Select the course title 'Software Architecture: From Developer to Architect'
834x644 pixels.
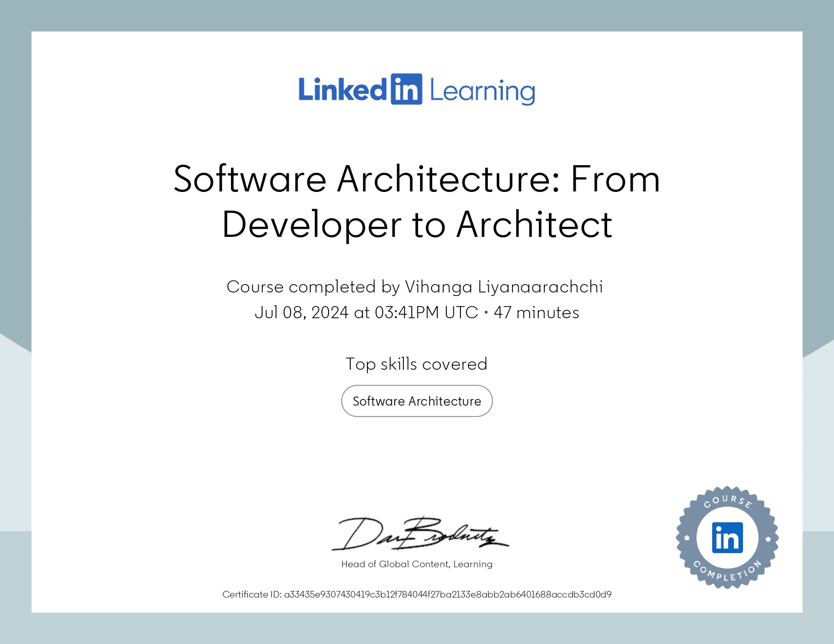click(x=417, y=201)
